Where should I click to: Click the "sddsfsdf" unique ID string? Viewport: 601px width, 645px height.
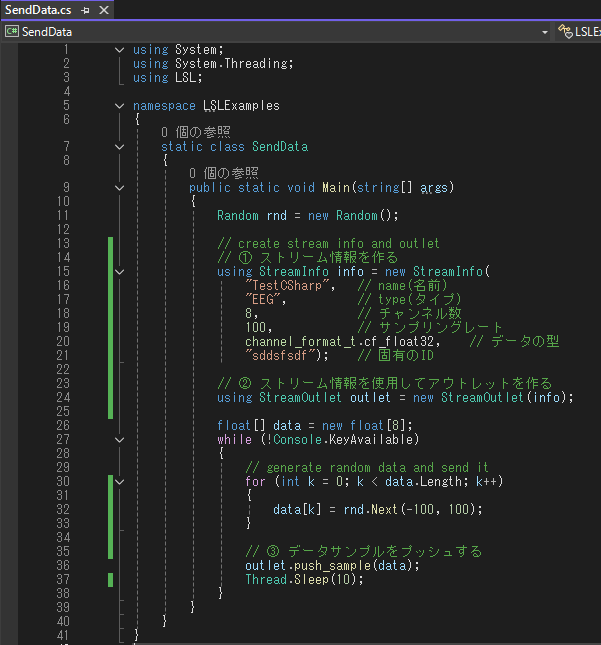click(x=280, y=355)
